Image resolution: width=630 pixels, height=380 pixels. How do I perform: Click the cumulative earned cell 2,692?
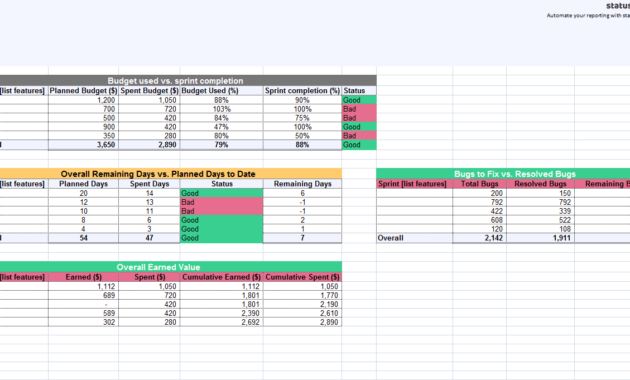coord(221,322)
